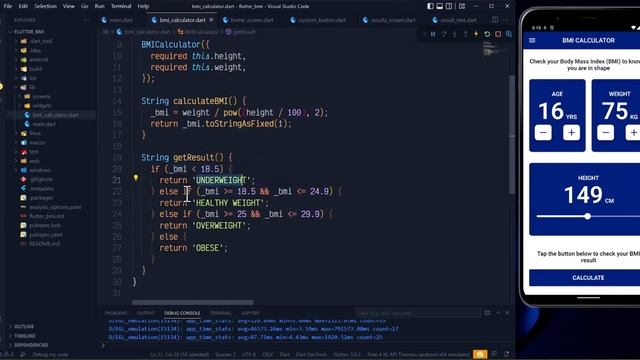
Task: Toggle primary sidebar layout icon
Action: coord(431,6)
